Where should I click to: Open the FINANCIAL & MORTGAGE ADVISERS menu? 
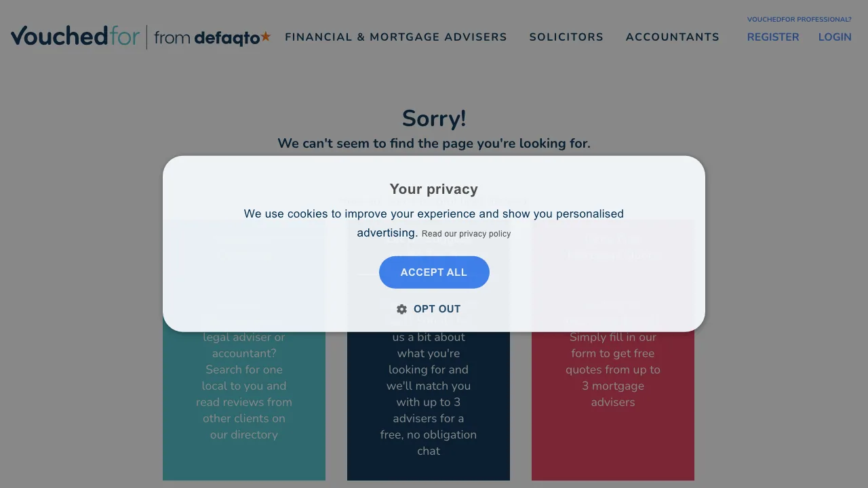pos(395,37)
